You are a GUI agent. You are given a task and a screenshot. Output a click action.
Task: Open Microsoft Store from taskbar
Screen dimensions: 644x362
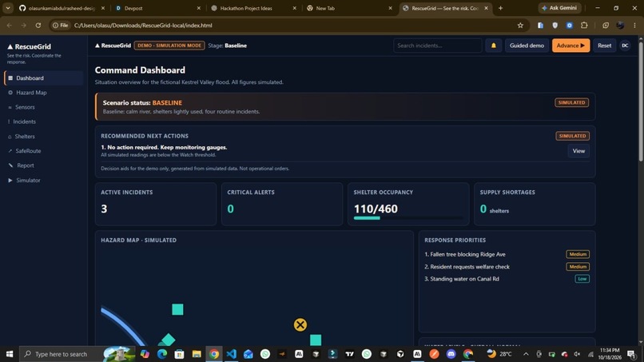(x=180, y=354)
